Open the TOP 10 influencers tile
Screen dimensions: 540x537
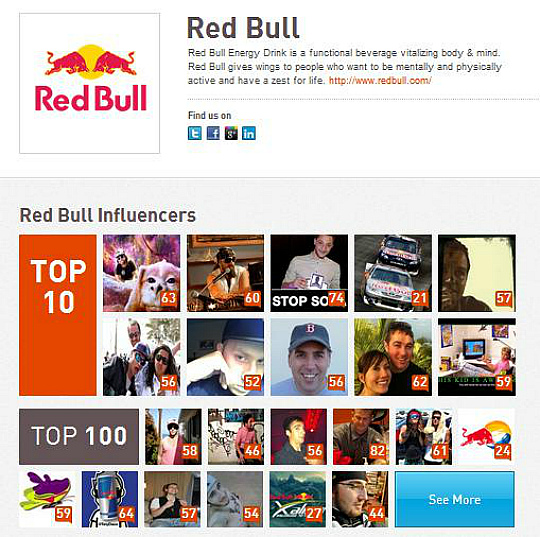pos(58,315)
